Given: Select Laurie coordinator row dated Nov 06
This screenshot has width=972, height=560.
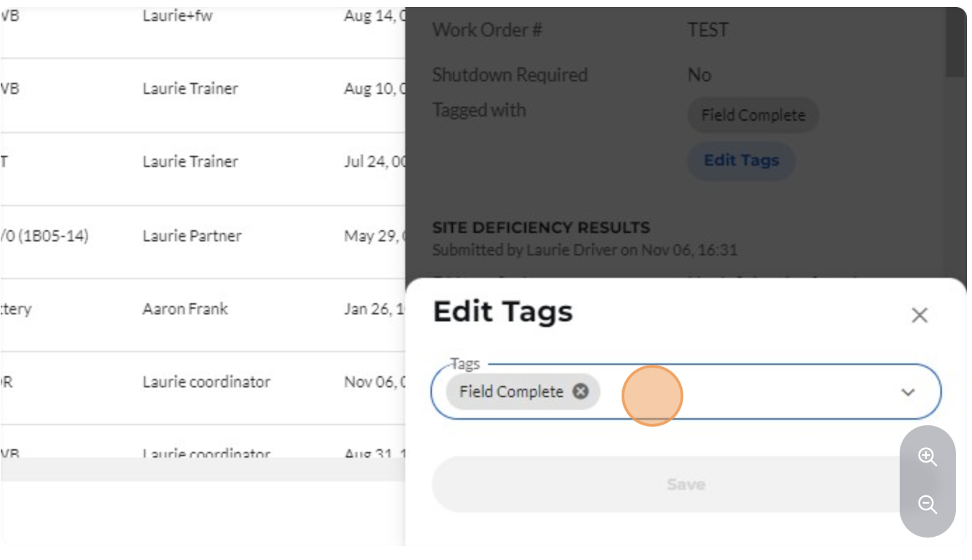Looking at the screenshot, I should pos(203,388).
